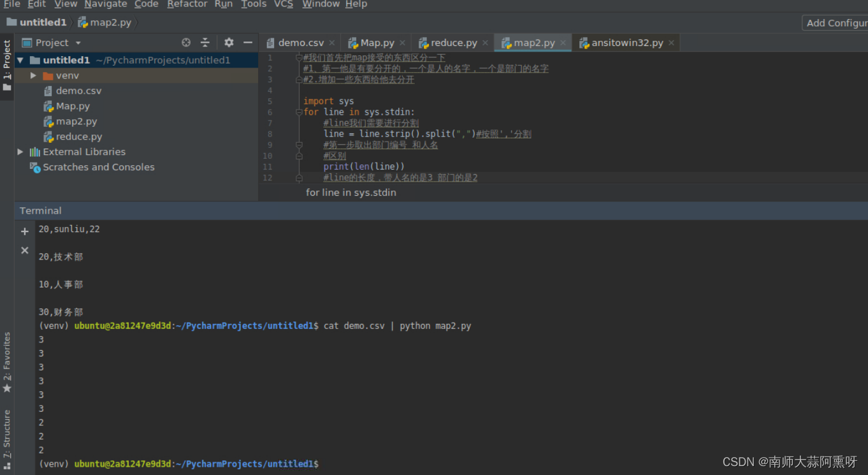Close the reduce.py tab
Image resolution: width=868 pixels, height=475 pixels.
coord(485,43)
